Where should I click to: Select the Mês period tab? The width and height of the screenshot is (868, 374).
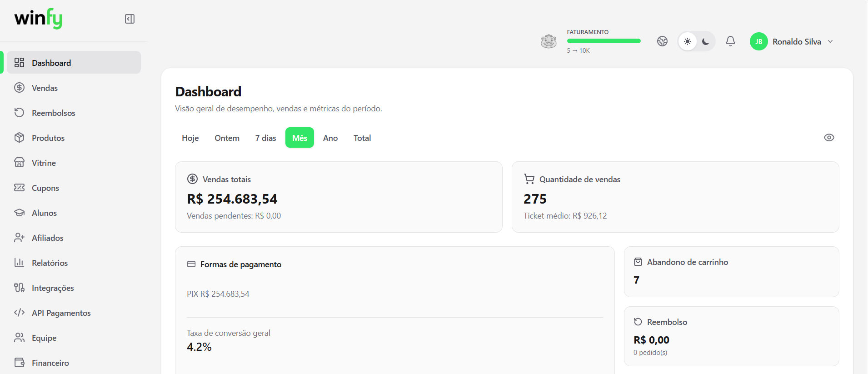(300, 138)
